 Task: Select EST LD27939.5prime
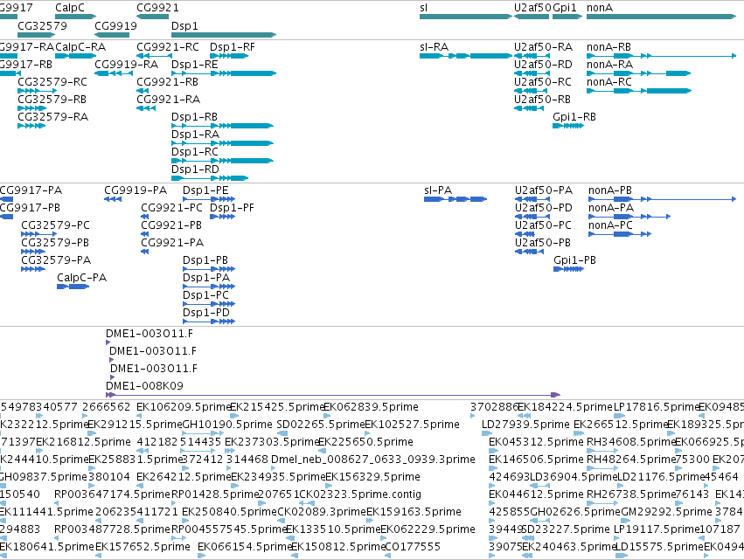click(x=525, y=425)
